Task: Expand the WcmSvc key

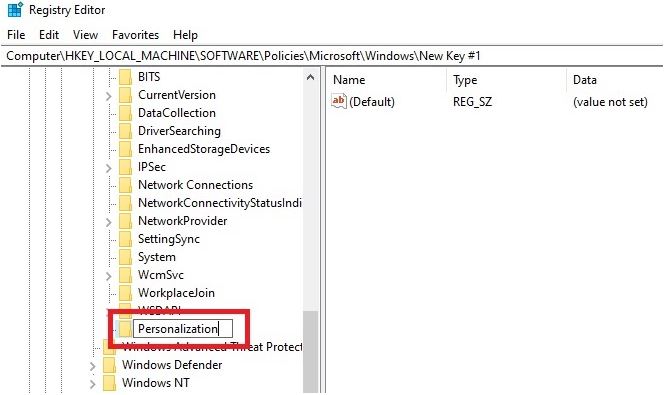Action: (109, 276)
